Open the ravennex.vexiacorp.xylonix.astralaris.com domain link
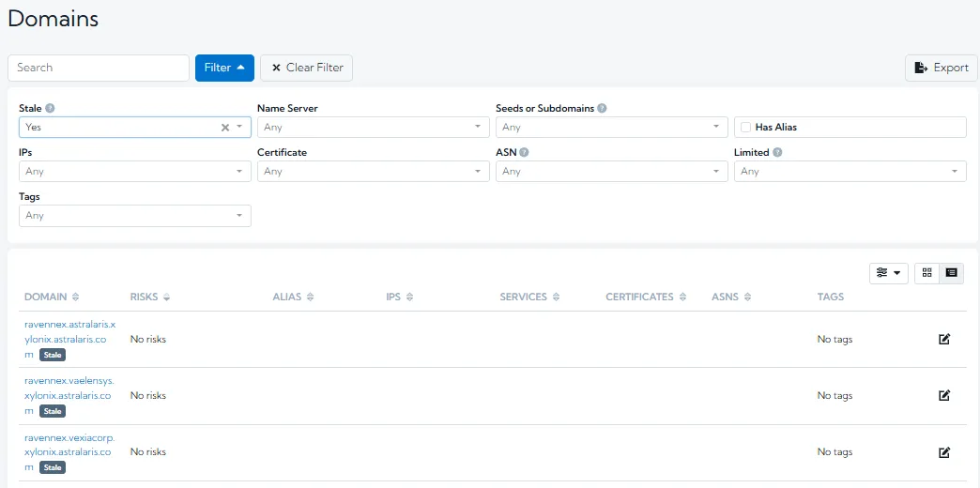The image size is (980, 488). pos(69,451)
